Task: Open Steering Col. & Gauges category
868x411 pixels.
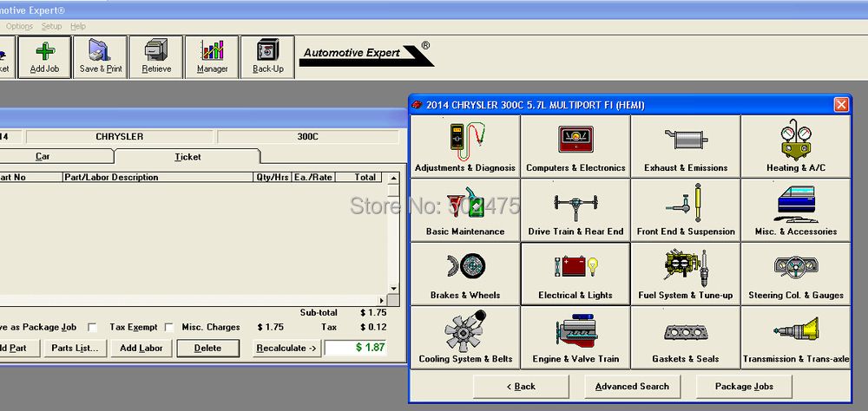Action: [x=795, y=273]
